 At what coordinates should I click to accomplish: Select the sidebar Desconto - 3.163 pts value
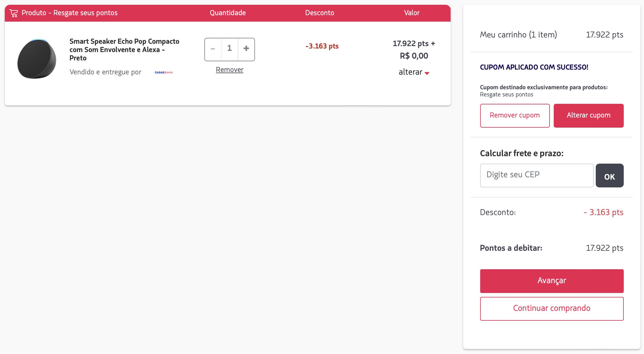coord(603,212)
